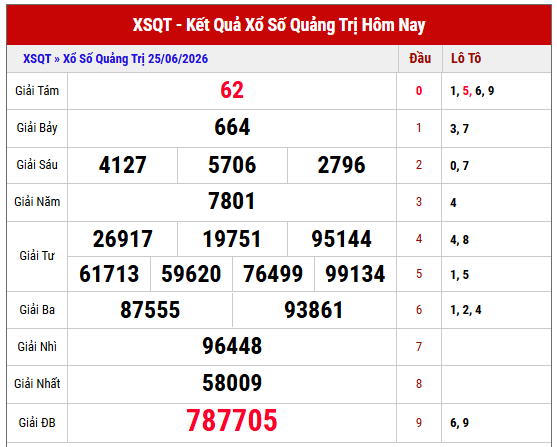This screenshot has width=557, height=447.
Task: Click the Giải Tư label
Action: (37, 256)
